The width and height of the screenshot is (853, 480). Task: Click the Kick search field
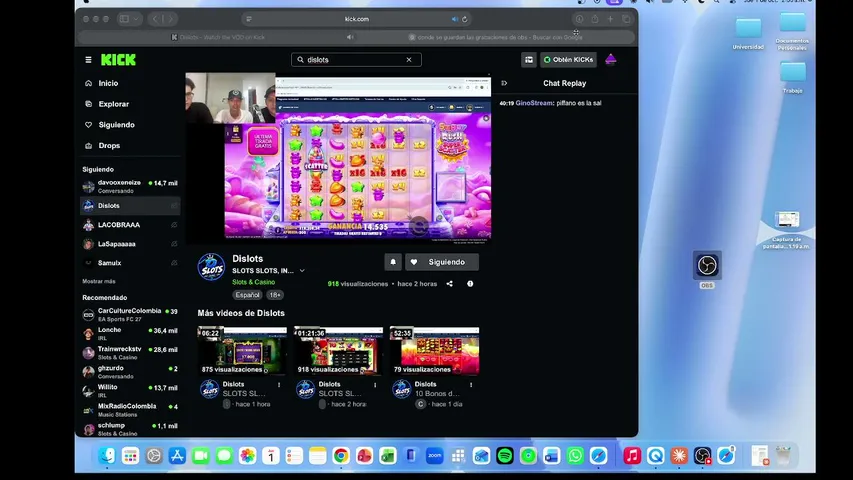(x=356, y=60)
